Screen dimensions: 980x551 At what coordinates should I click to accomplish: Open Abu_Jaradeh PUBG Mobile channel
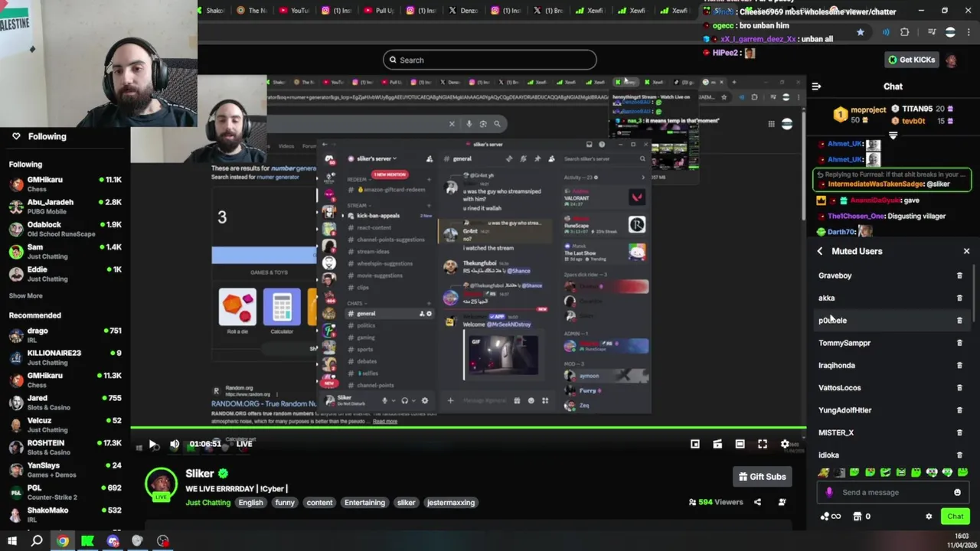pos(65,207)
